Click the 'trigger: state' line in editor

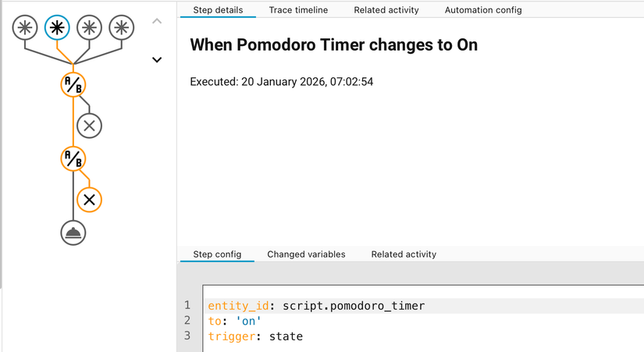(255, 336)
